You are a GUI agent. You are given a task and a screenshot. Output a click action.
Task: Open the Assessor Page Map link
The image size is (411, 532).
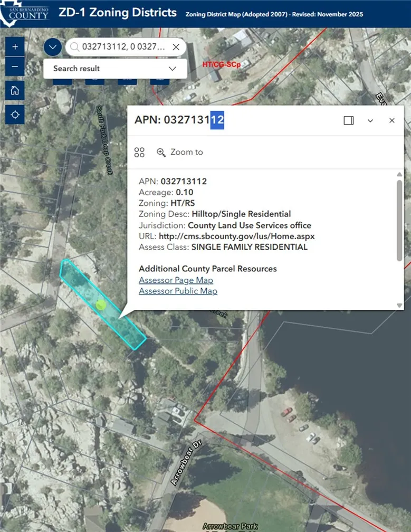(x=176, y=280)
